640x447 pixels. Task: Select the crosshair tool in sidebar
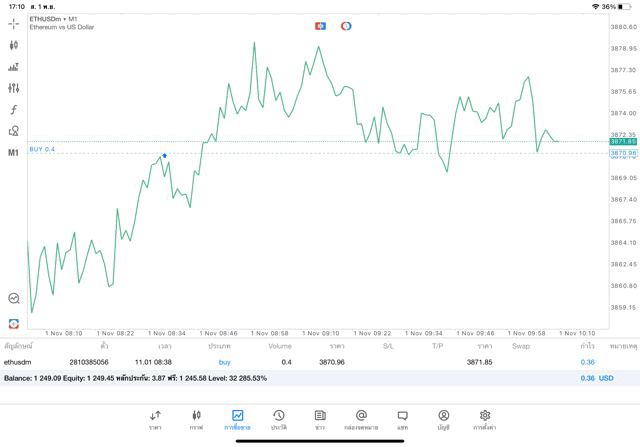(x=14, y=23)
